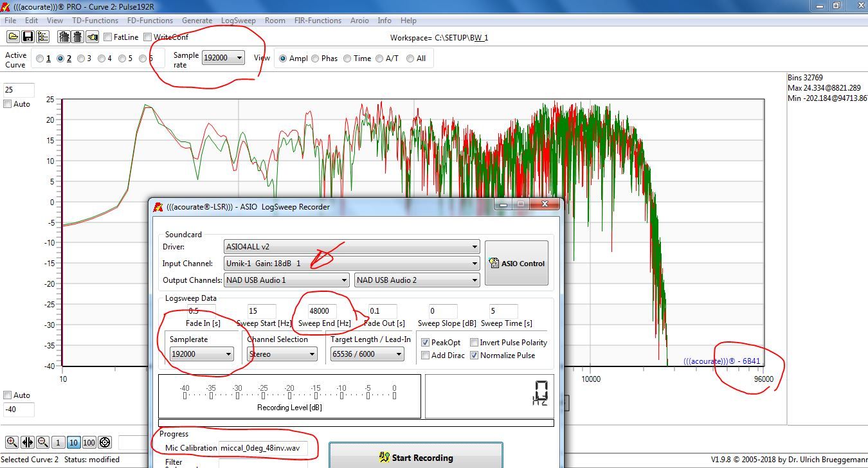Open the FIR-Functions menu
The image size is (868, 468).
point(318,21)
